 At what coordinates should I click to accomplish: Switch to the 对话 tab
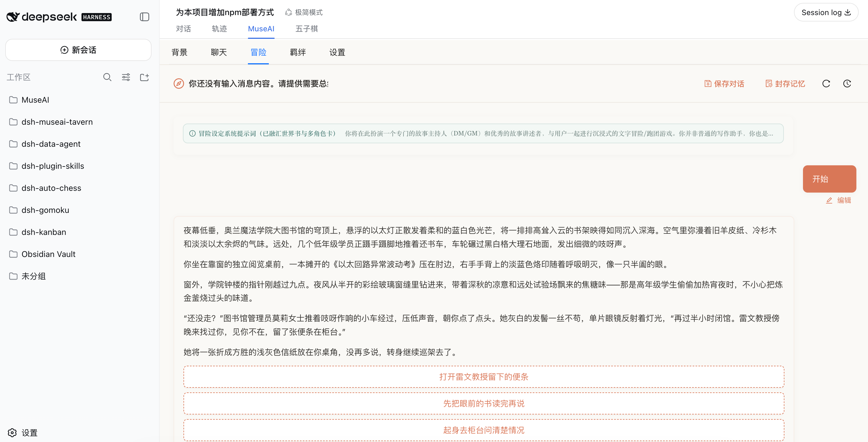coord(183,29)
